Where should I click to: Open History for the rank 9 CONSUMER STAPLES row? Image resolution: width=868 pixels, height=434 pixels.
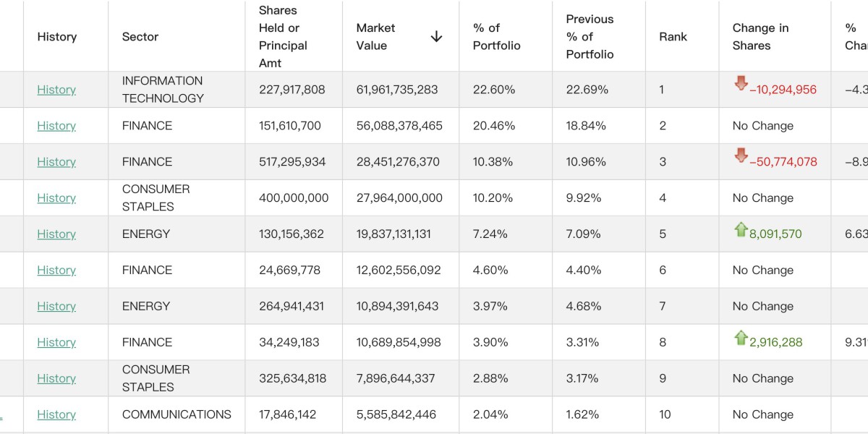point(56,379)
